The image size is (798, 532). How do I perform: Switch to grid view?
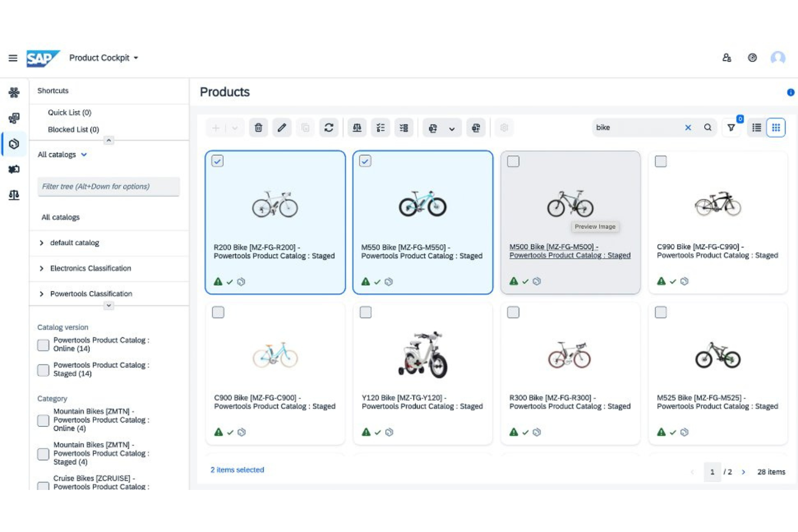click(776, 128)
